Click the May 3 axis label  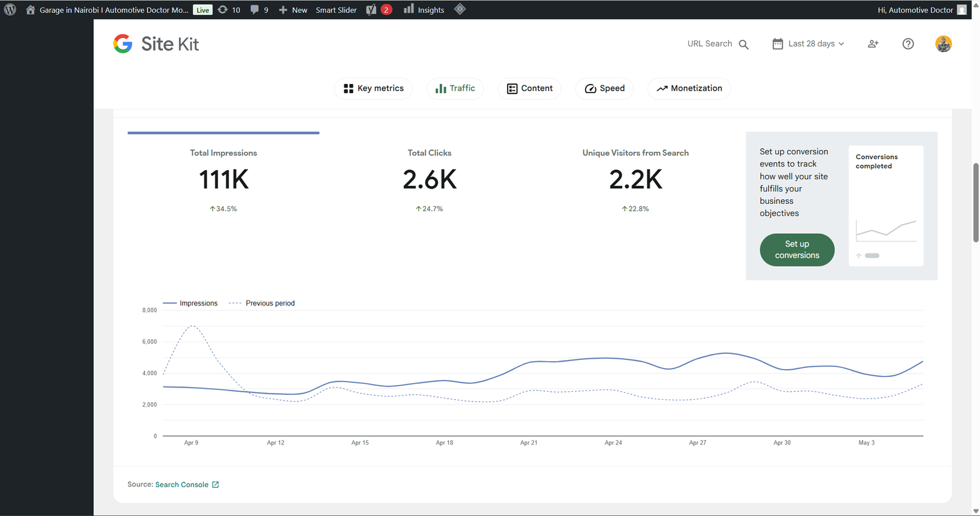(867, 443)
